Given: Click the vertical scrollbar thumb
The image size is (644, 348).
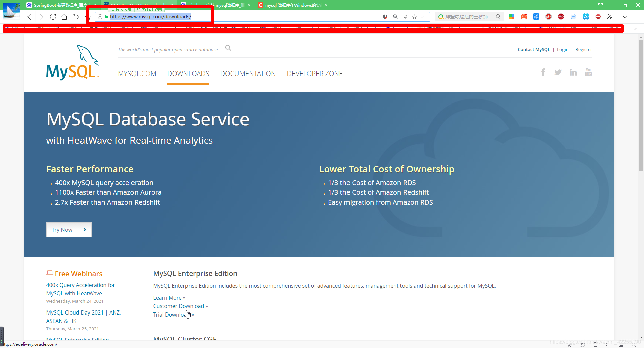Looking at the screenshot, I should pyautogui.click(x=641, y=106).
